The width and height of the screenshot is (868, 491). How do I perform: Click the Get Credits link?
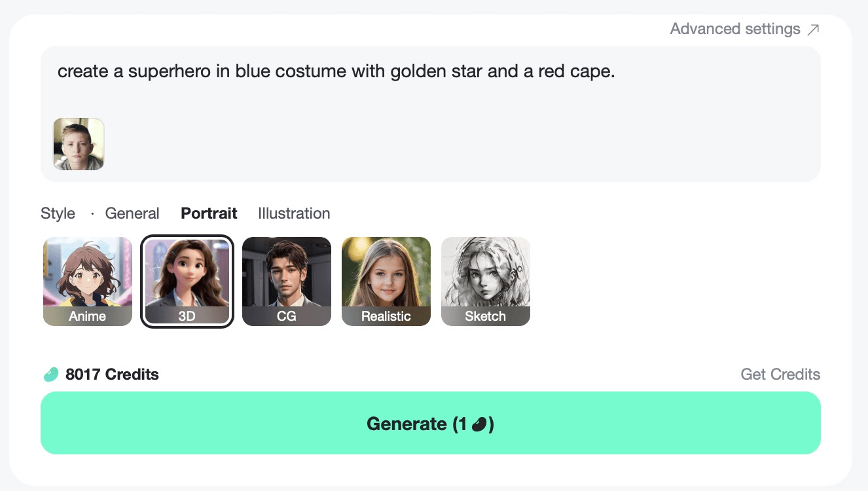pyautogui.click(x=780, y=374)
